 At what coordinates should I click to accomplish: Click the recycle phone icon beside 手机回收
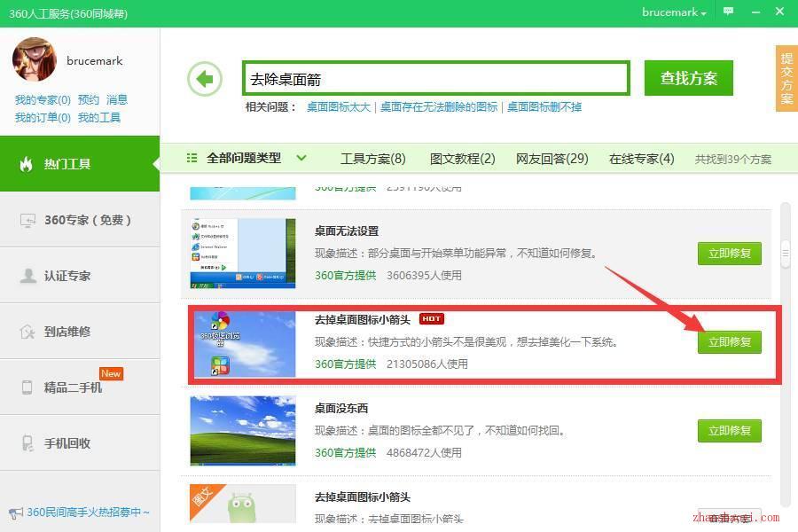click(27, 443)
